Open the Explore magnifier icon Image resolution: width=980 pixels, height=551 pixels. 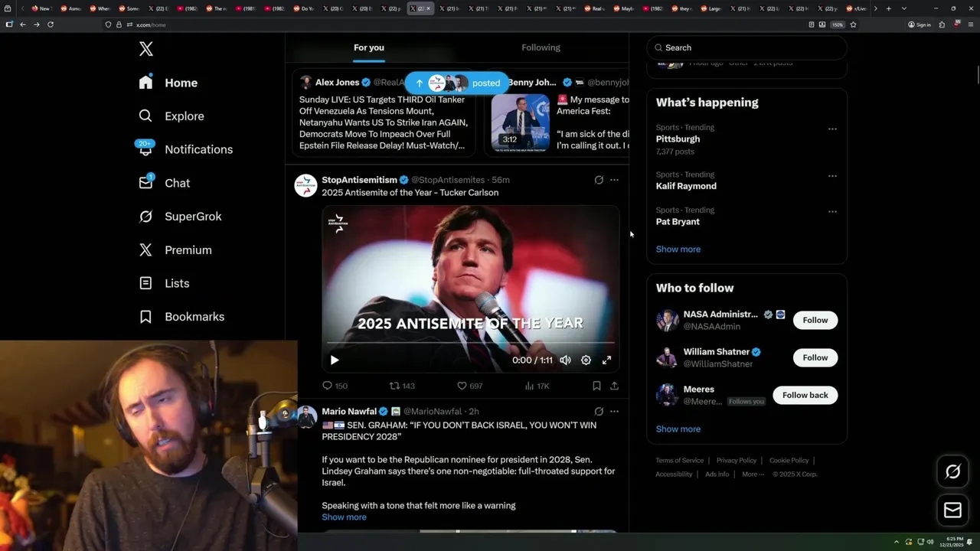point(145,116)
